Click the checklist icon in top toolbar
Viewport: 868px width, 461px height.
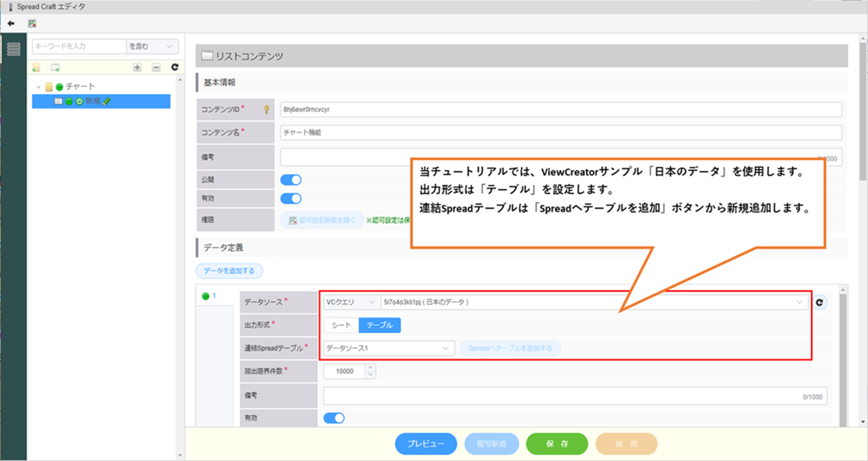coord(32,23)
